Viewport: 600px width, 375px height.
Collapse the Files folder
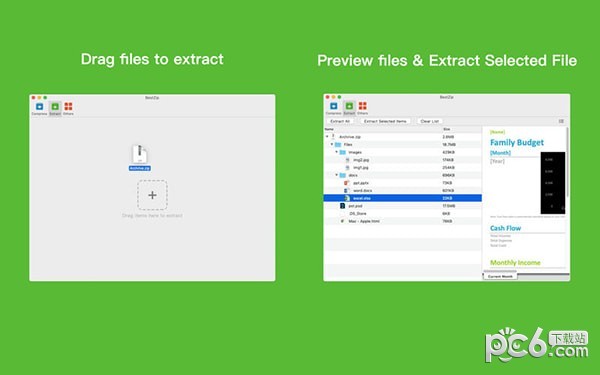point(332,144)
